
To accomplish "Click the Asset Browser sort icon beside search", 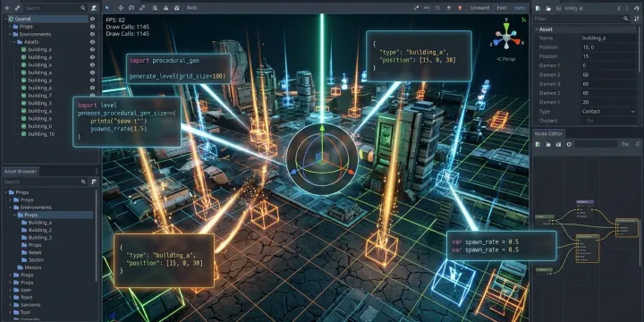I will click(94, 182).
